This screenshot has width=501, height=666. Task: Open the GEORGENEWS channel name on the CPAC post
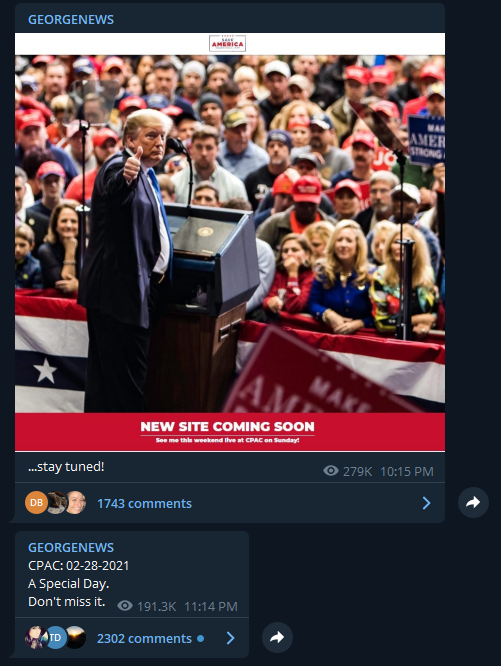71,547
